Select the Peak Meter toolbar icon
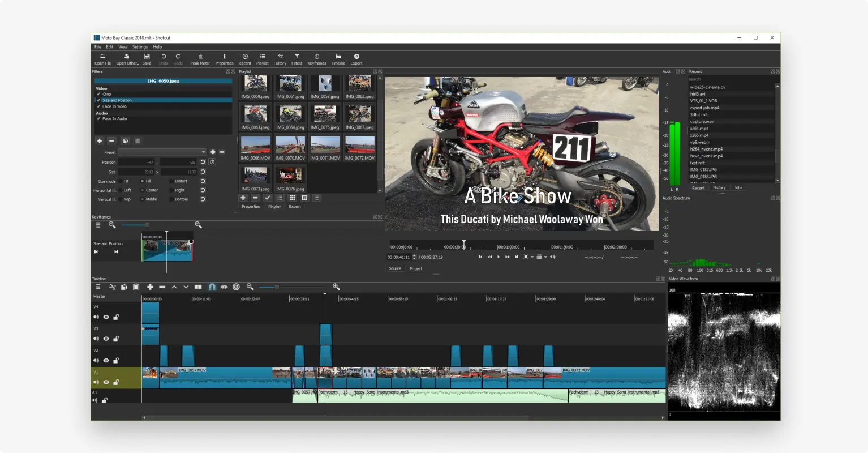This screenshot has height=453, width=868. point(200,58)
